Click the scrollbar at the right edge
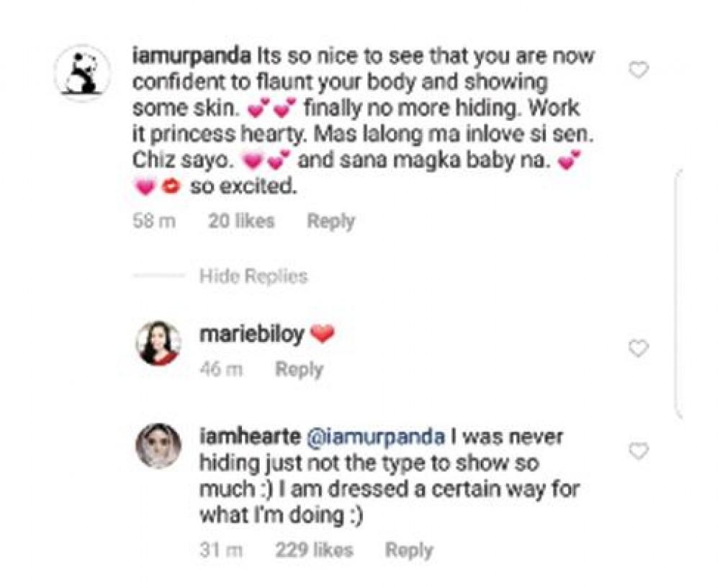 point(678,295)
